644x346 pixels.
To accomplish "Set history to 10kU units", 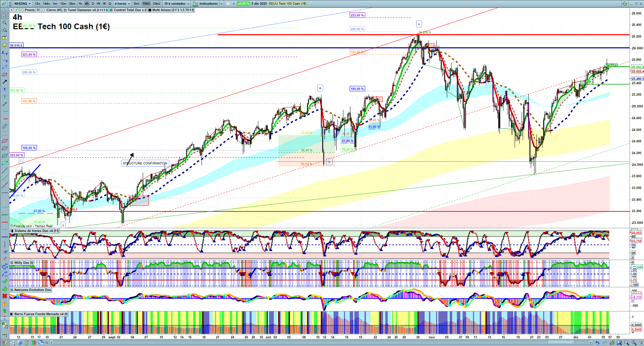I will [x=146, y=4].
